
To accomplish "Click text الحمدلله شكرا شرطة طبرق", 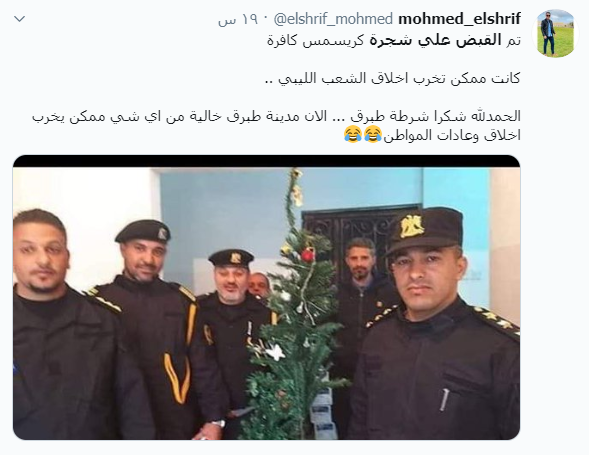I will [435, 116].
